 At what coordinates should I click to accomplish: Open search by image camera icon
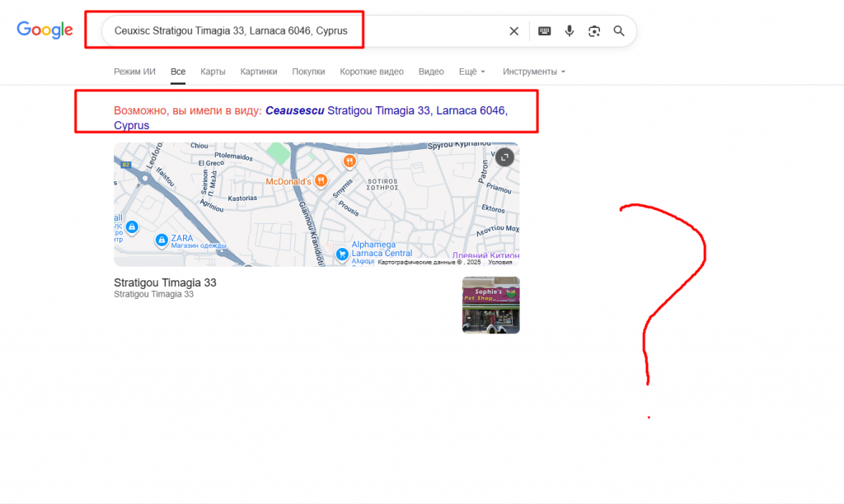tap(593, 31)
